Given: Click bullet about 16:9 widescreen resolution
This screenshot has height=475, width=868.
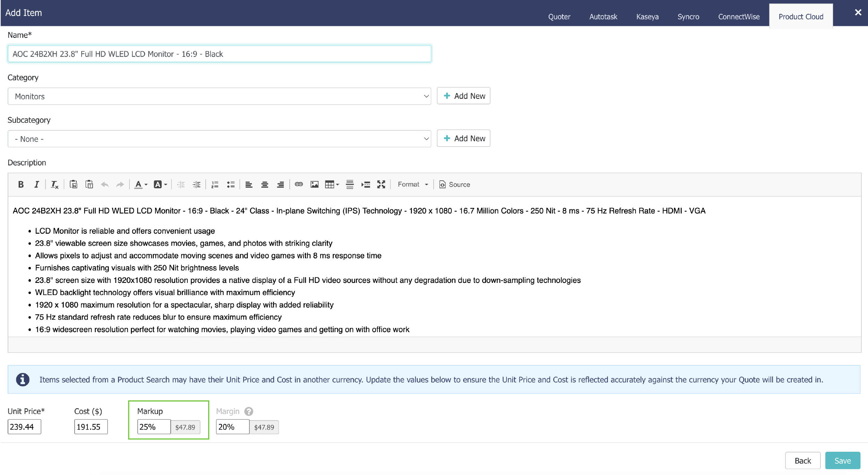Looking at the screenshot, I should (222, 329).
